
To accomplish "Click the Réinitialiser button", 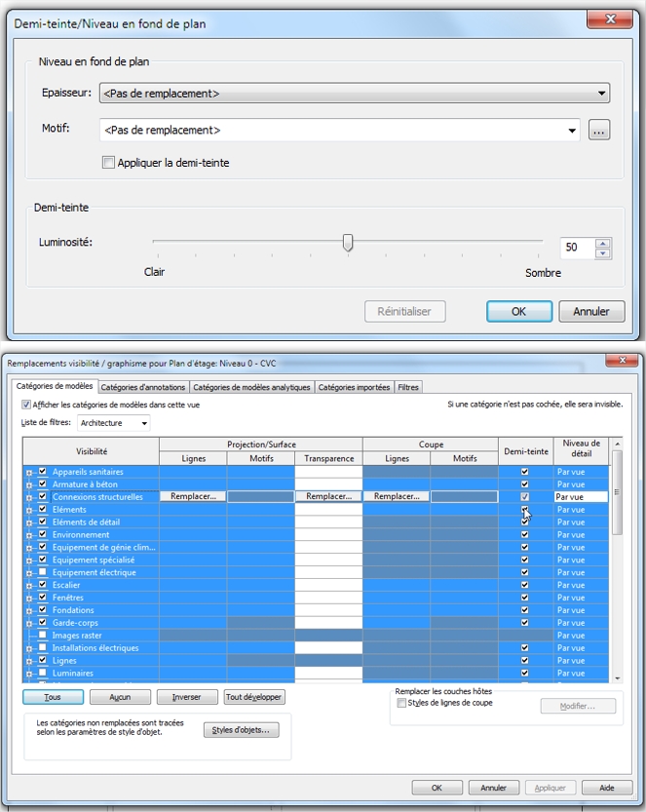I will tap(404, 312).
